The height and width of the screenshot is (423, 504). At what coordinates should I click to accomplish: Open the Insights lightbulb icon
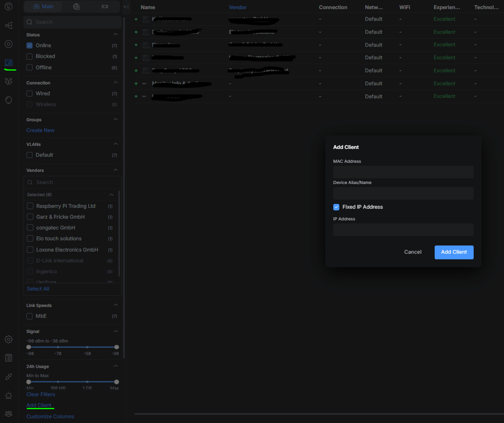8,100
